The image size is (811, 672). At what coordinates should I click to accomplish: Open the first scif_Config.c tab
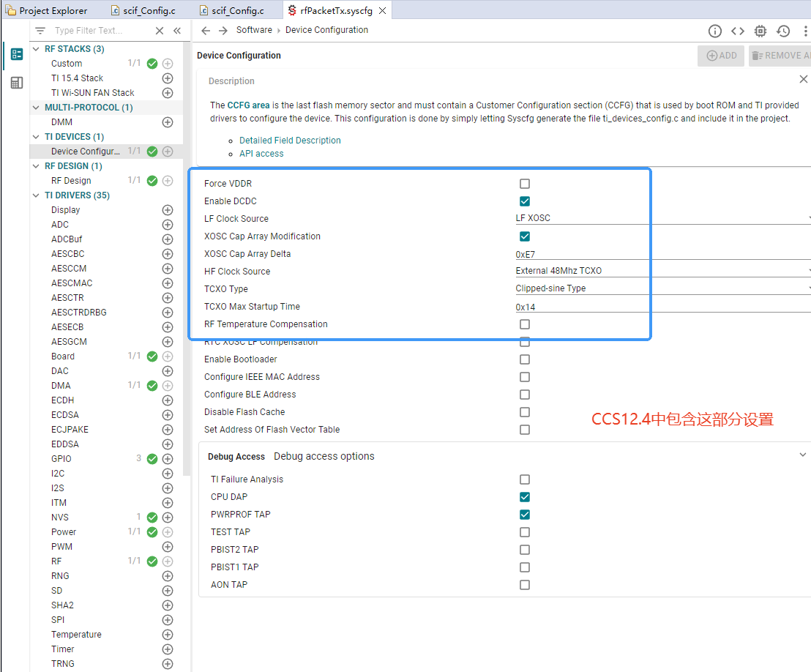[143, 10]
